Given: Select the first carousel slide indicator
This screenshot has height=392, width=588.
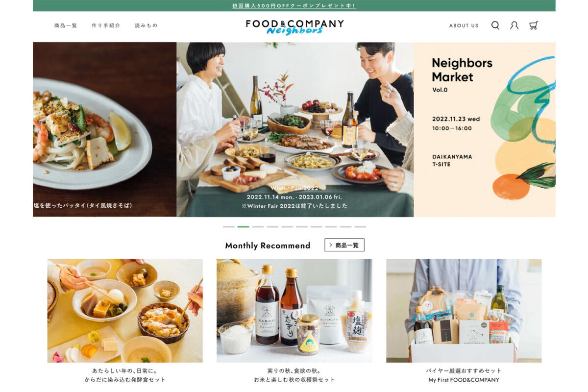Looking at the screenshot, I should point(229,227).
